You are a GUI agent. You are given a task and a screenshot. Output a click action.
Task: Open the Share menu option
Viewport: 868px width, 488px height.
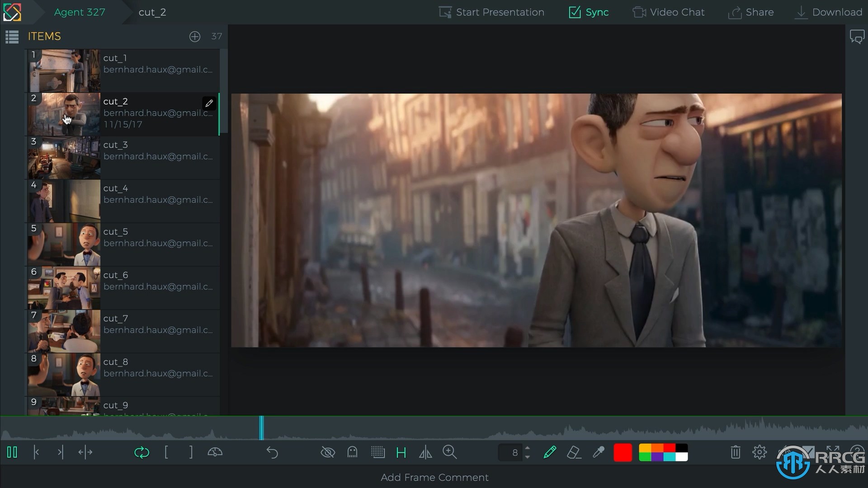tap(751, 12)
